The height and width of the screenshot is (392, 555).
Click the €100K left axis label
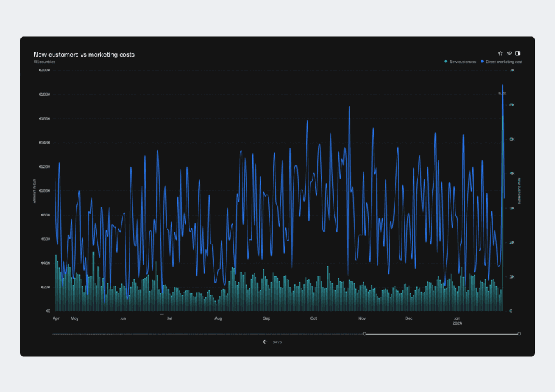coord(45,190)
